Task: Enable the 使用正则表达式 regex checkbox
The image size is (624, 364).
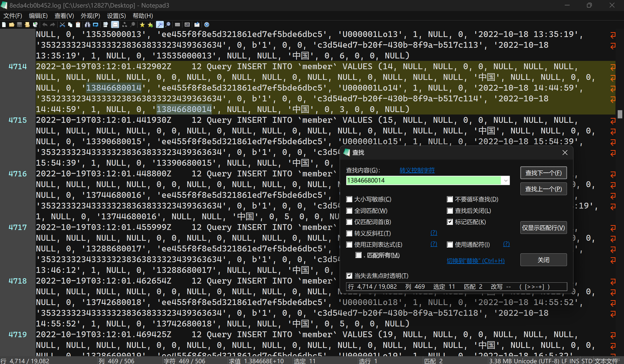Action: coord(349,244)
